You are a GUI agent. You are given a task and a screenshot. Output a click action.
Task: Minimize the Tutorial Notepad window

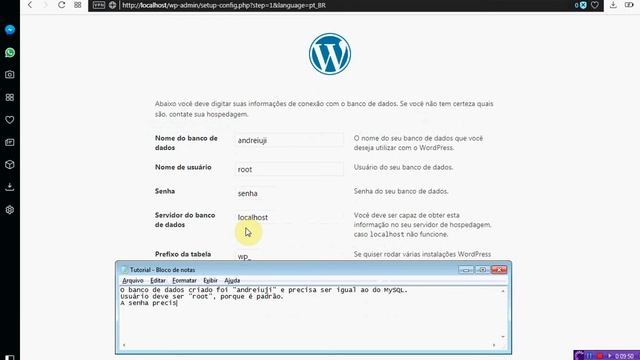pyautogui.click(x=466, y=269)
